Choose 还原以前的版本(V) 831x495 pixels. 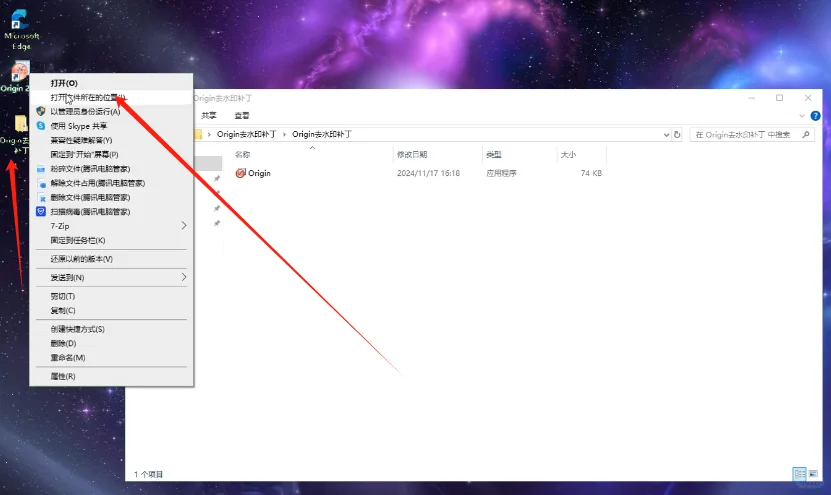pos(111,259)
